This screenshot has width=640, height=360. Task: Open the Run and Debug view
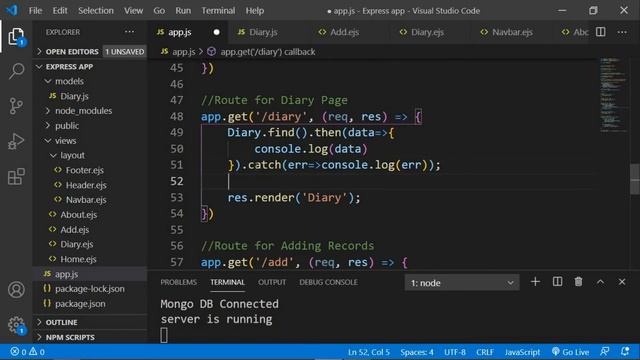coord(16,141)
